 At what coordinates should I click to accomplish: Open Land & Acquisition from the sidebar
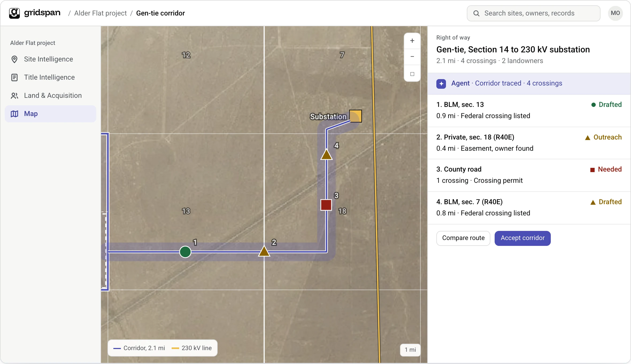tap(50, 95)
